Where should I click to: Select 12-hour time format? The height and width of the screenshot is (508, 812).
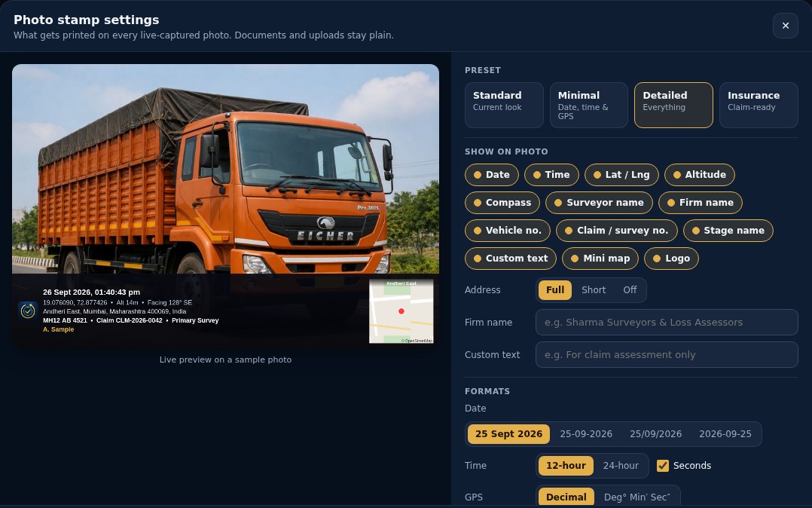point(566,466)
